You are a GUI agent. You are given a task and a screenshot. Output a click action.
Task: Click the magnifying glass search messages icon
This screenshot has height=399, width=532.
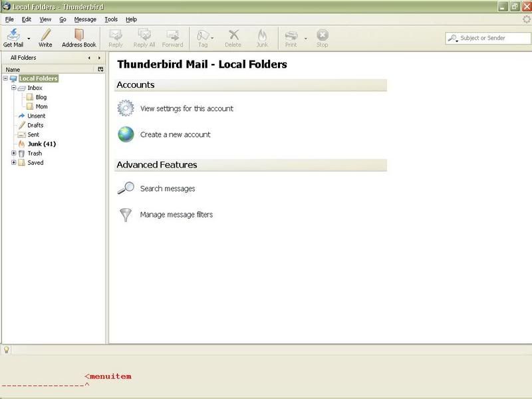click(126, 188)
